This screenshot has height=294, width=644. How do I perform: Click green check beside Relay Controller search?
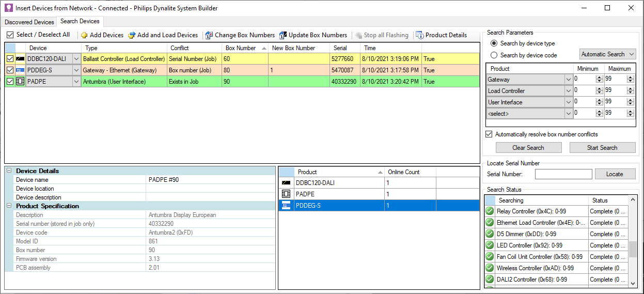pyautogui.click(x=490, y=211)
